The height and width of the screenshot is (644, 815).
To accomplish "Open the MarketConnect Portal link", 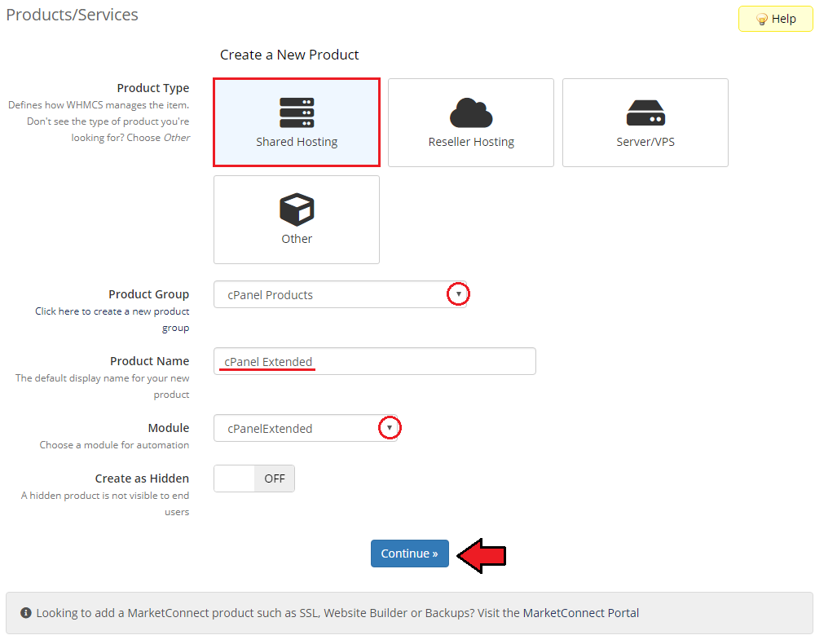I will (x=580, y=613).
